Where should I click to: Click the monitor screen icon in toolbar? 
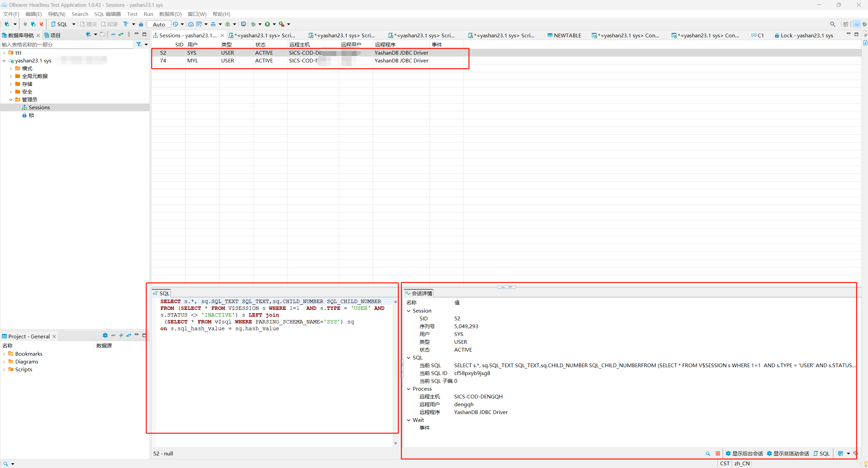pos(243,24)
